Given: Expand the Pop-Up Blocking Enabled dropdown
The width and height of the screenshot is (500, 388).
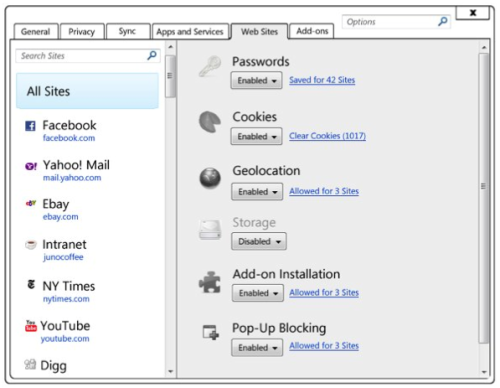Looking at the screenshot, I should click(257, 348).
